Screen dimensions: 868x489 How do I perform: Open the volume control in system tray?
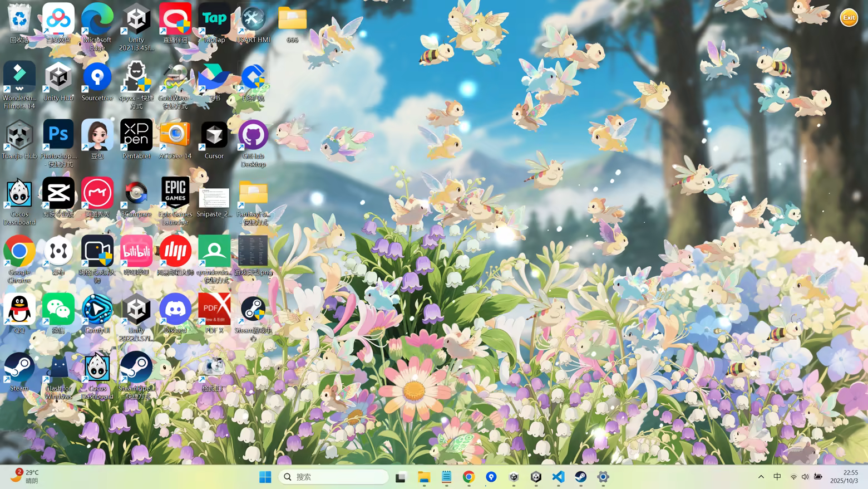805,477
